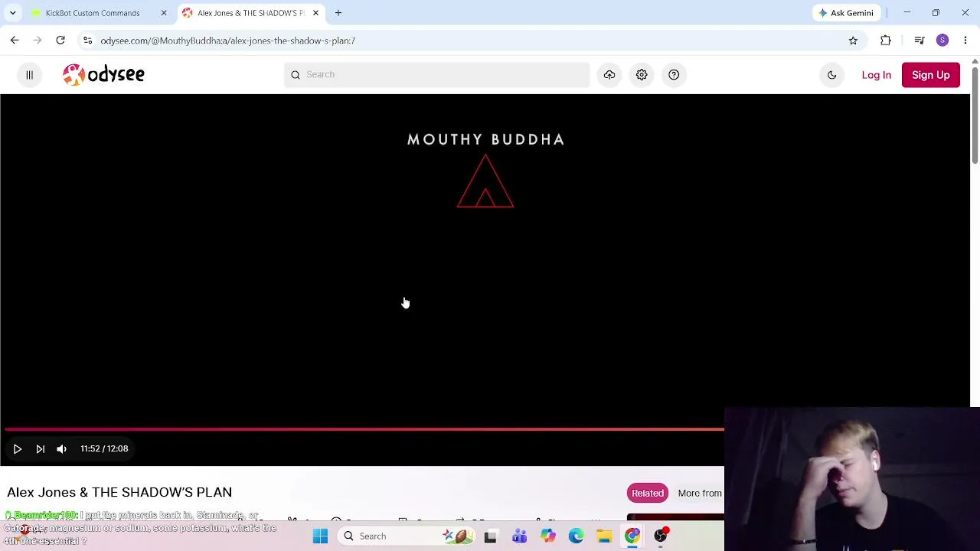View site information icon
The image size is (980, 551).
pos(88,41)
